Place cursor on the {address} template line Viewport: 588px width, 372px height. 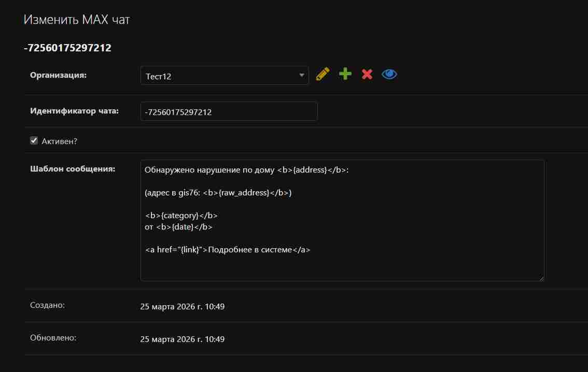coord(246,169)
